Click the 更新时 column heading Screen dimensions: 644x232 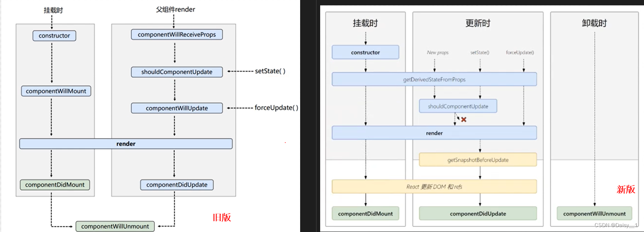478,23
